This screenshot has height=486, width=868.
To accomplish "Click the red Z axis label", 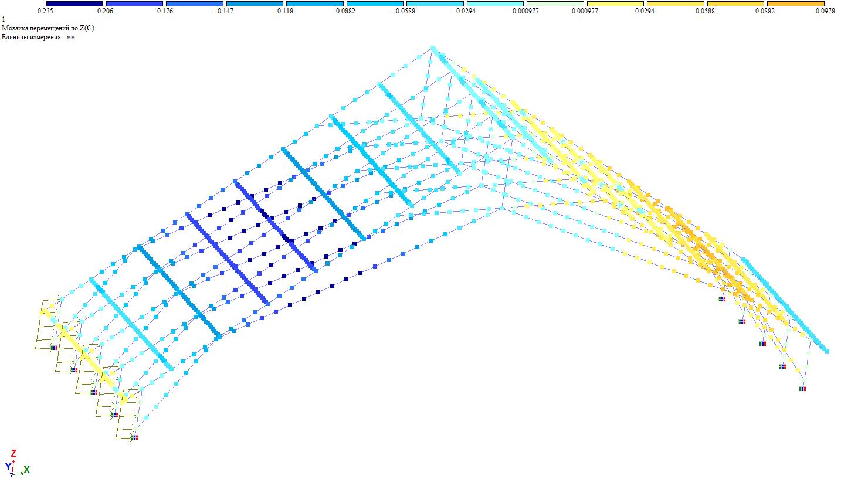I will tap(13, 453).
